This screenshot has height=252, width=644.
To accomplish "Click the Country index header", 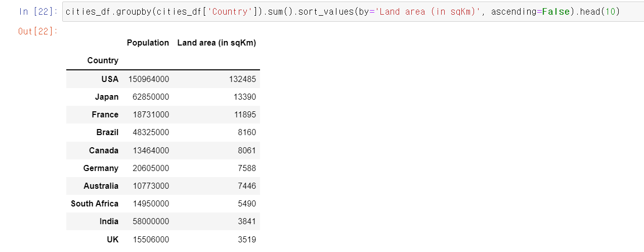I will click(x=103, y=61).
